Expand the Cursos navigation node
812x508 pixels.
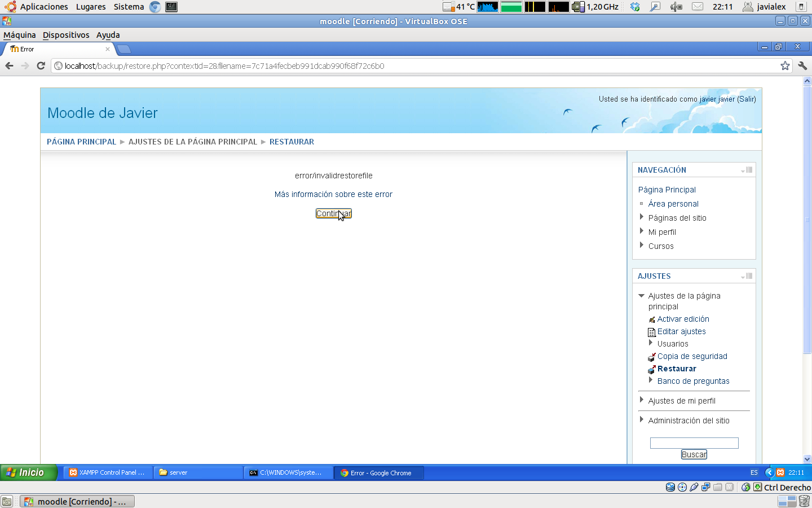(642, 246)
